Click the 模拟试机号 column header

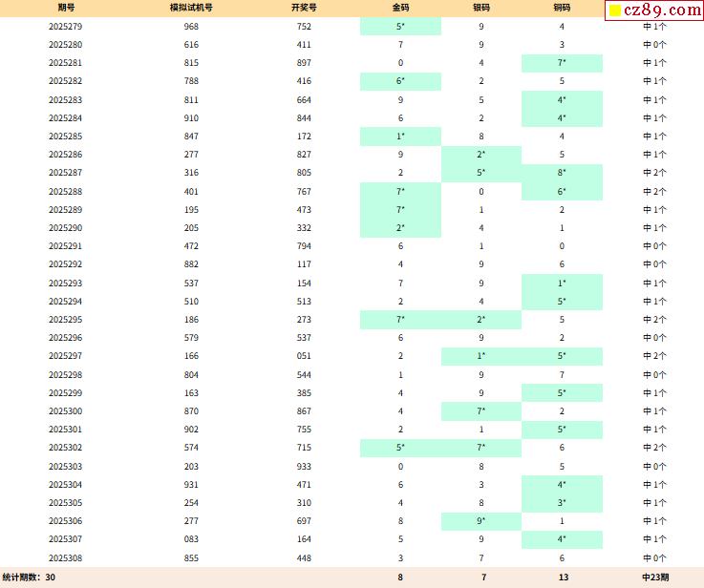[x=191, y=8]
